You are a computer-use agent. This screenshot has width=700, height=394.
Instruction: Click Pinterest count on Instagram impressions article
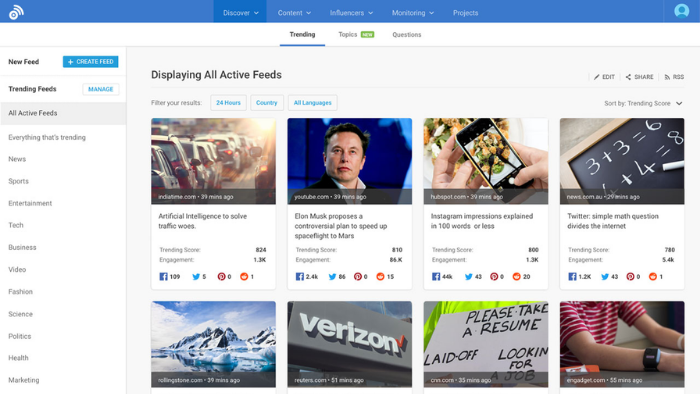pos(497,277)
